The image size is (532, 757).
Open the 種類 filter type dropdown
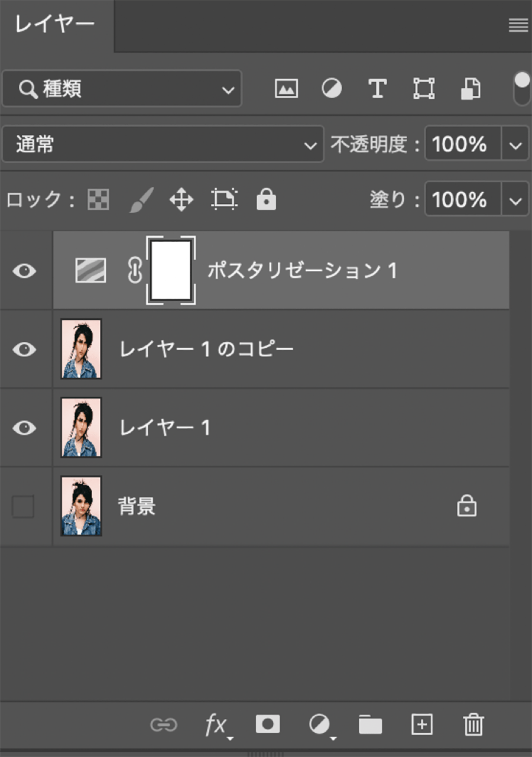[122, 89]
